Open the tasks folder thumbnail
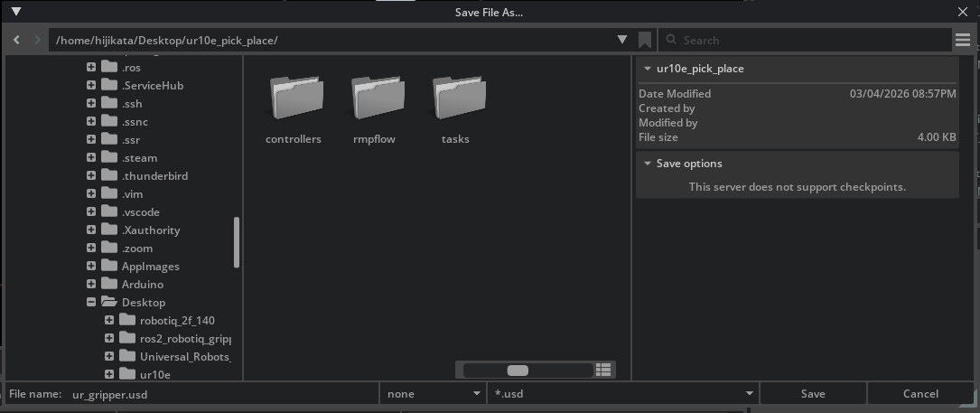980x413 pixels. pyautogui.click(x=459, y=98)
